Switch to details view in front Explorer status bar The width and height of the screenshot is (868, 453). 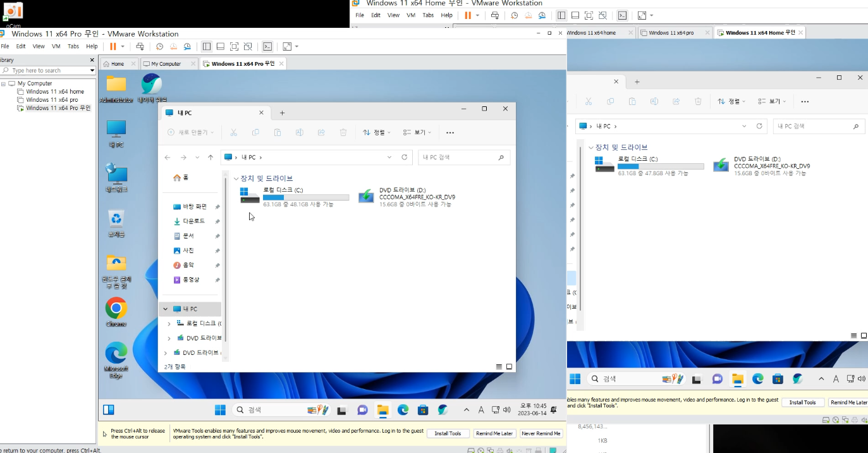click(499, 366)
